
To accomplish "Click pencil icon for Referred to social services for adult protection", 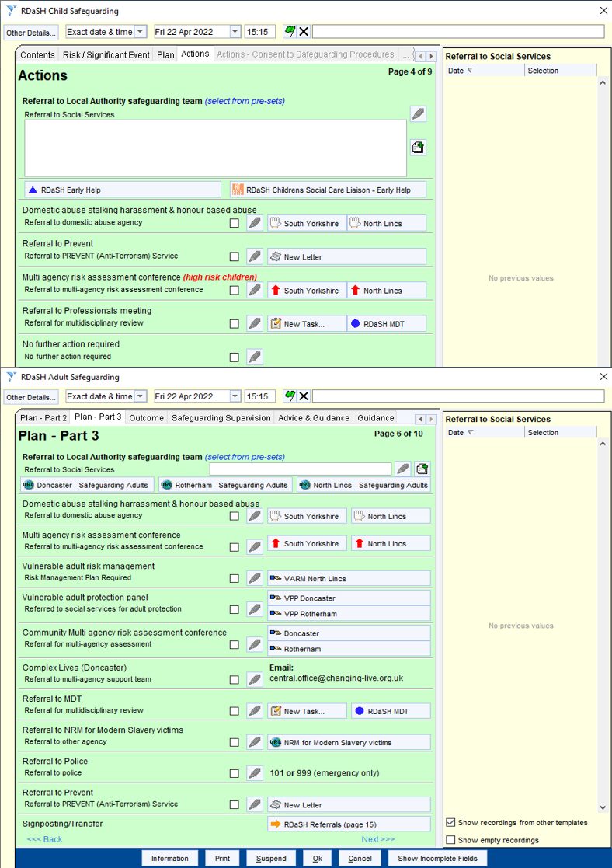I will pos(255,609).
